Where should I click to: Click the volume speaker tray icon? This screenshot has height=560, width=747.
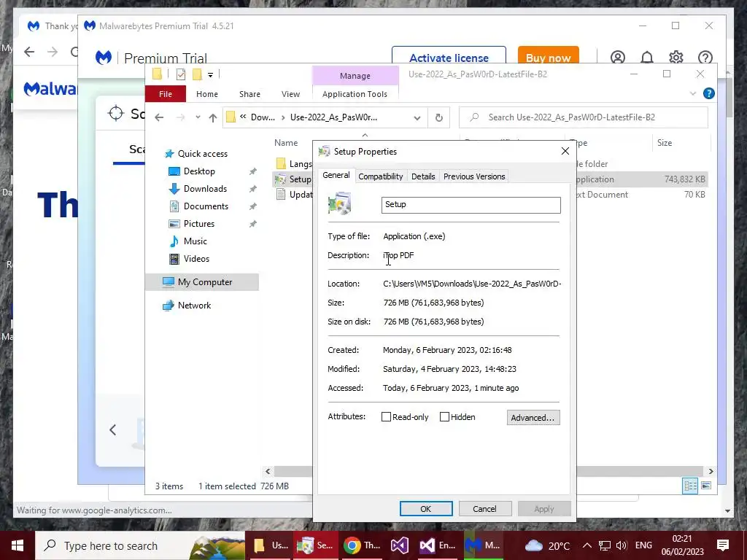pos(622,545)
